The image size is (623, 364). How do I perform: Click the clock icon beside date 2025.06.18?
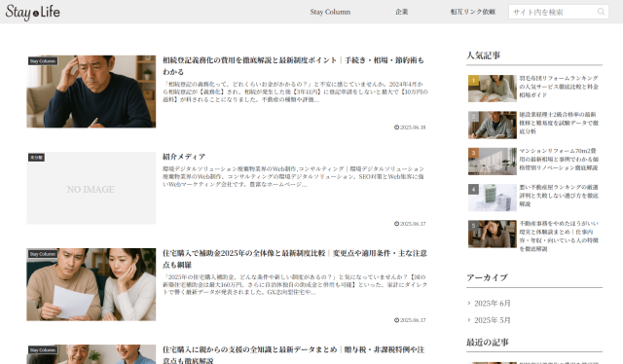(396, 127)
